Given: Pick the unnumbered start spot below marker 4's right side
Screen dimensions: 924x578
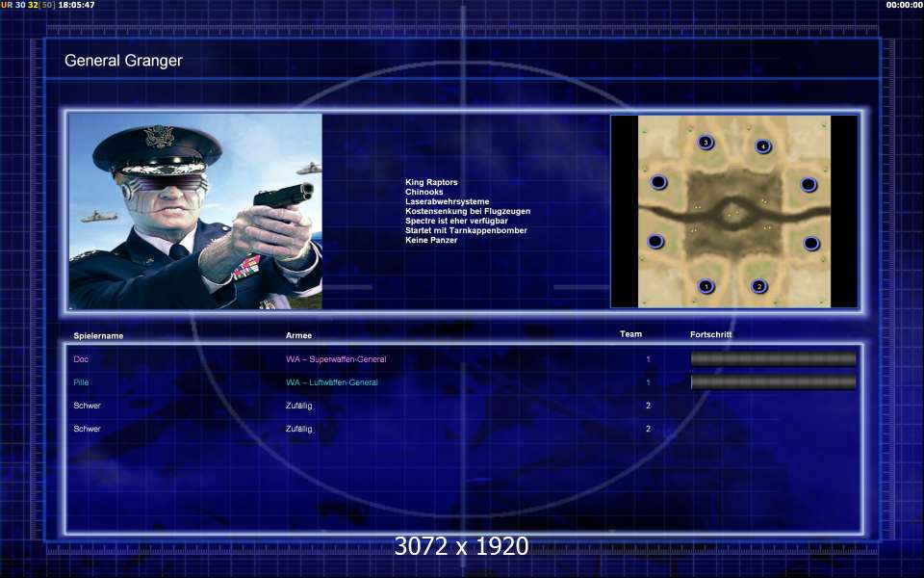Looking at the screenshot, I should (808, 185).
